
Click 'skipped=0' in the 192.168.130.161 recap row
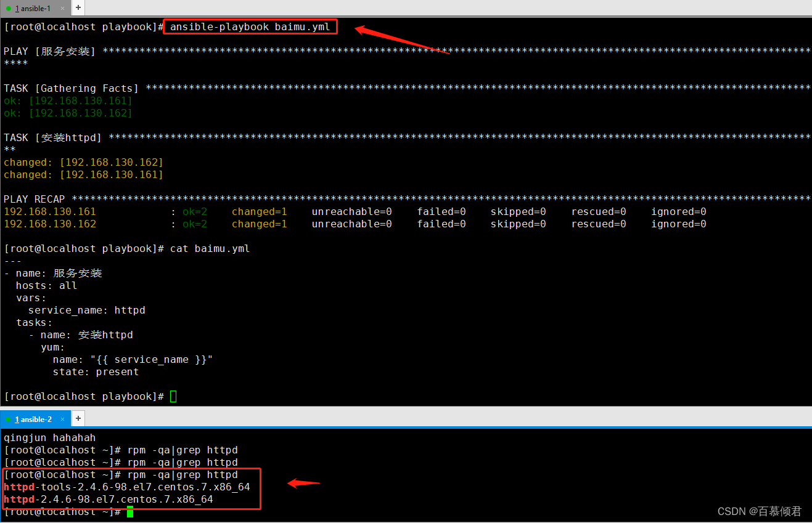[x=519, y=212]
